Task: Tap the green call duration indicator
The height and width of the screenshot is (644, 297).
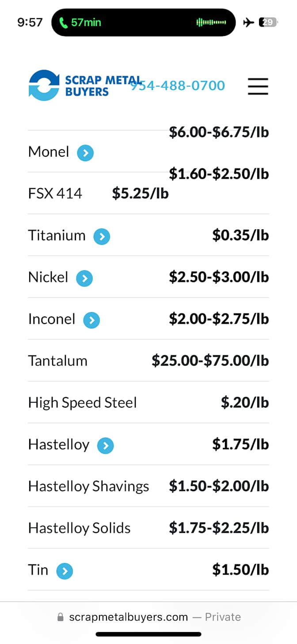Action: 80,23
